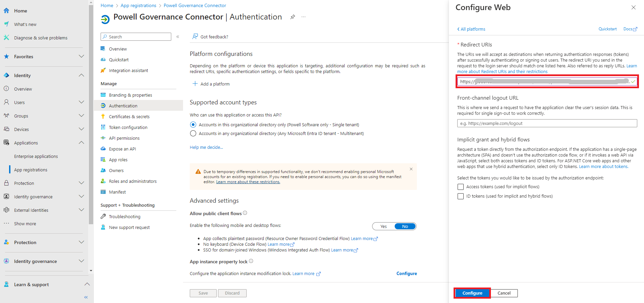
Task: Collapse the Learn & support section
Action: pyautogui.click(x=87, y=284)
